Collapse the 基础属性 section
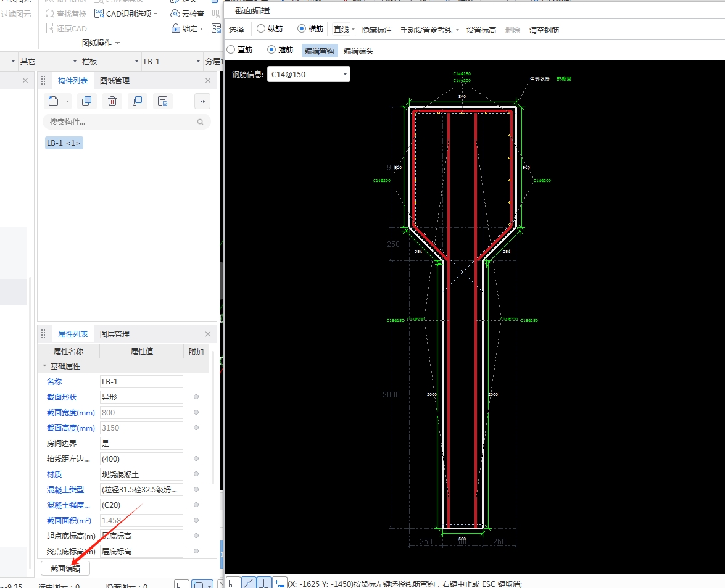Viewport: 725px width, 588px height. pyautogui.click(x=45, y=366)
